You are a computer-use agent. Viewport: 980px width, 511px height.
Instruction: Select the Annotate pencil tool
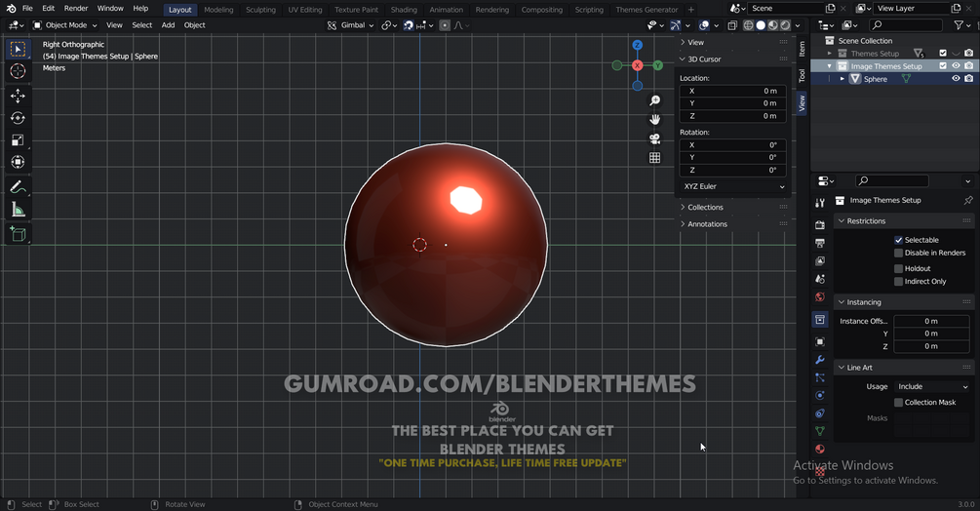[x=18, y=187]
